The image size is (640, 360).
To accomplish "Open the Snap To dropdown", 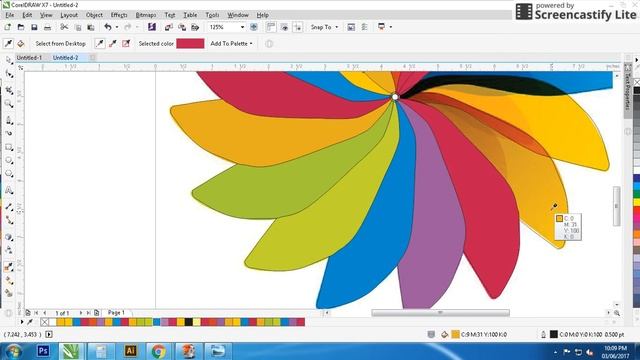I will coord(324,27).
